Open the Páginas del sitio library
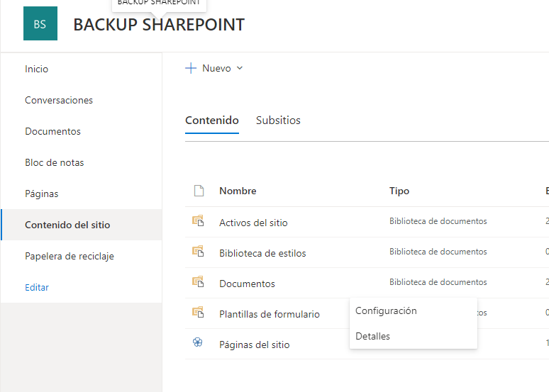Viewport: 549px width, 392px height. [x=255, y=345]
